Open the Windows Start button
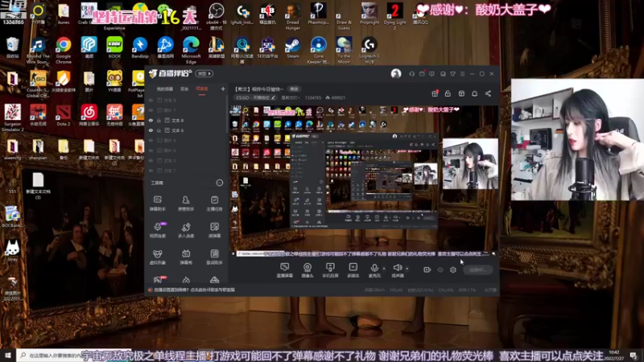The width and height of the screenshot is (644, 362). 8,355
